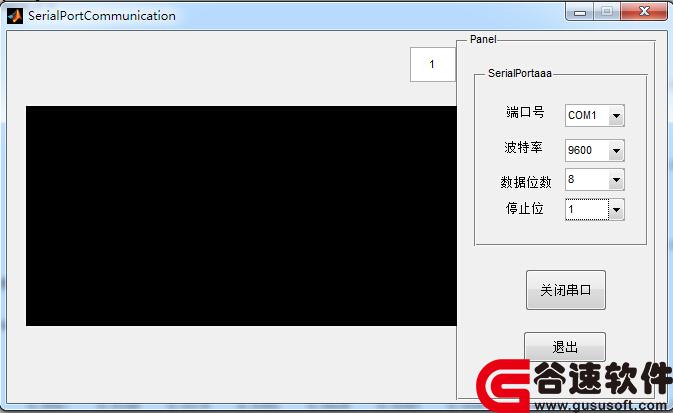Viewport: 673px width, 413px height.
Task: Click the 端口号 label
Action: [525, 112]
